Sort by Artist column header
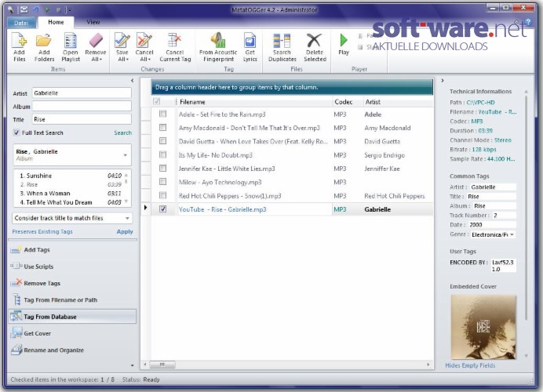543x392 pixels. pos(398,102)
